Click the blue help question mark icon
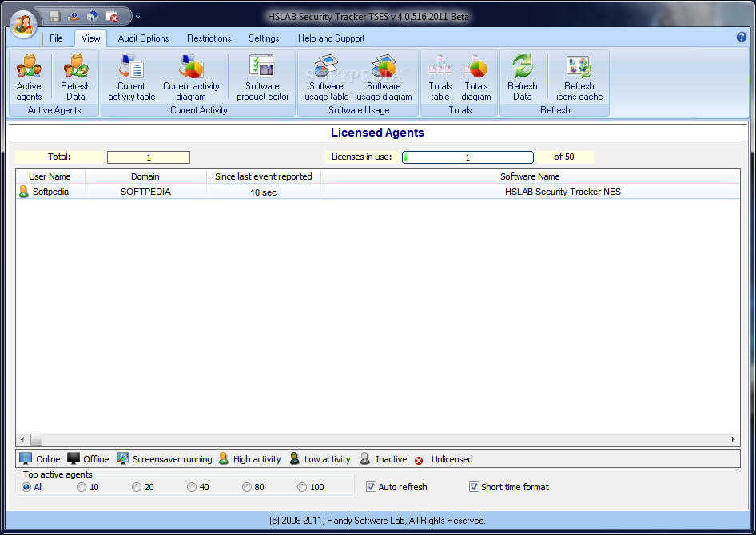This screenshot has height=535, width=756. 742,37
